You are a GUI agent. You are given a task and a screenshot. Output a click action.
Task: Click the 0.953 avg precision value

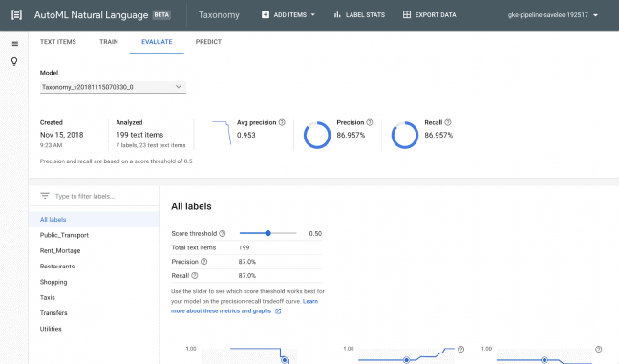[x=245, y=135]
